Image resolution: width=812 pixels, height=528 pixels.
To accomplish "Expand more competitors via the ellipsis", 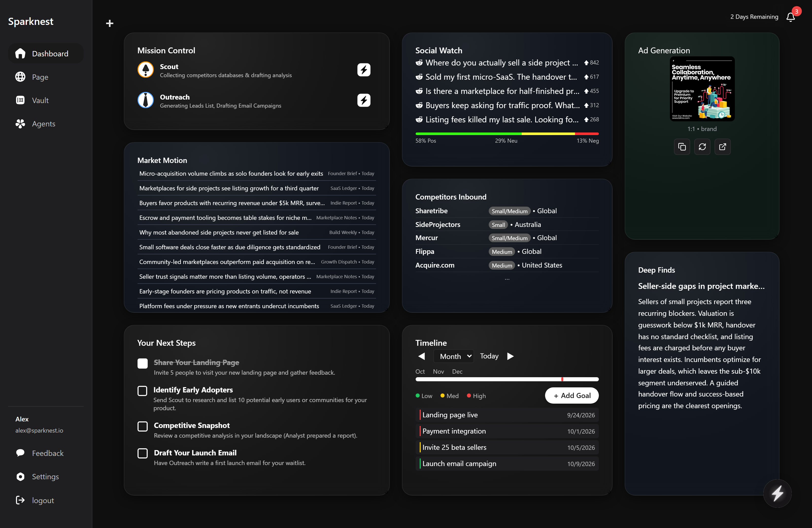I will (x=507, y=279).
